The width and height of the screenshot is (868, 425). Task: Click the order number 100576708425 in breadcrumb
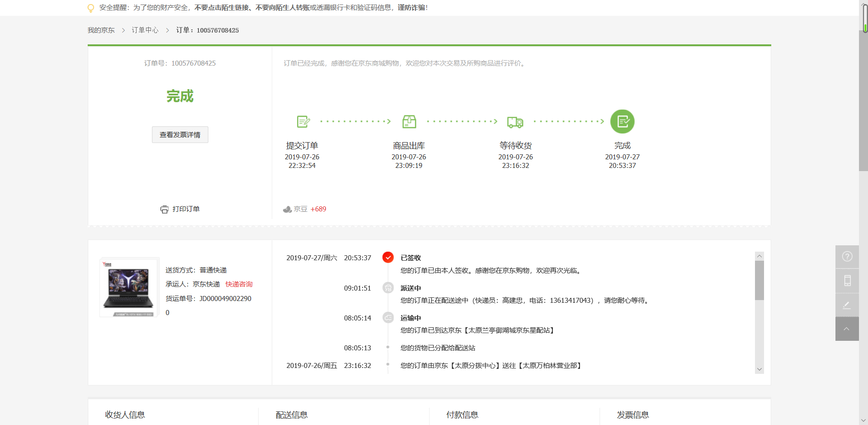tap(217, 30)
